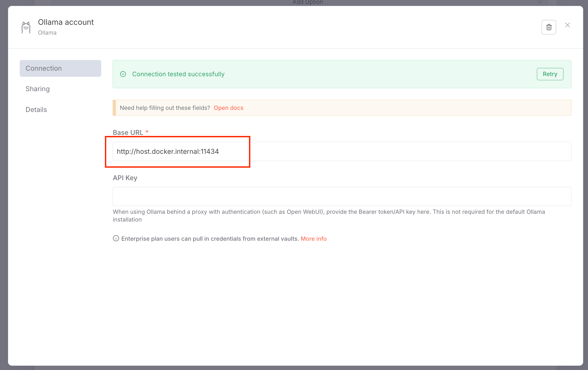This screenshot has width=588, height=370.
Task: Click the Ollama account title to rename
Action: 66,22
